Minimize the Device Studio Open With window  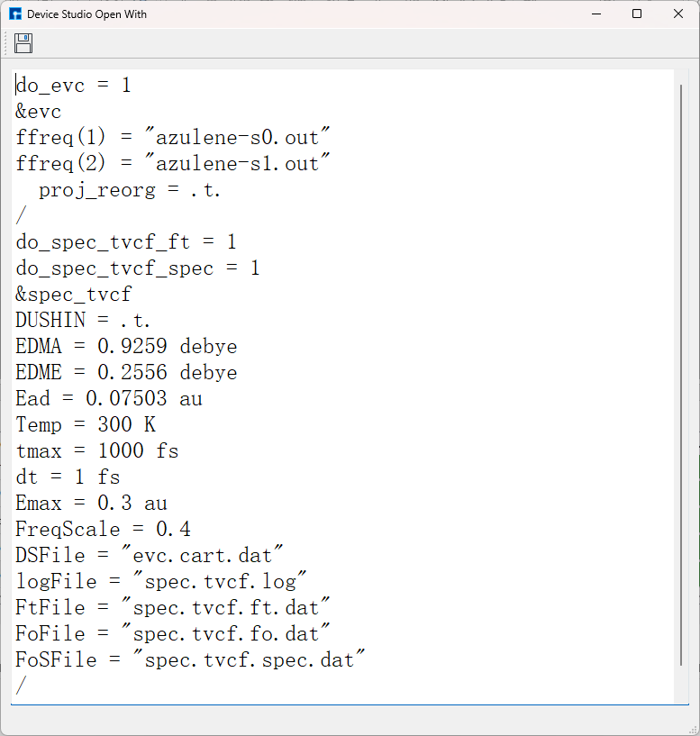[595, 14]
